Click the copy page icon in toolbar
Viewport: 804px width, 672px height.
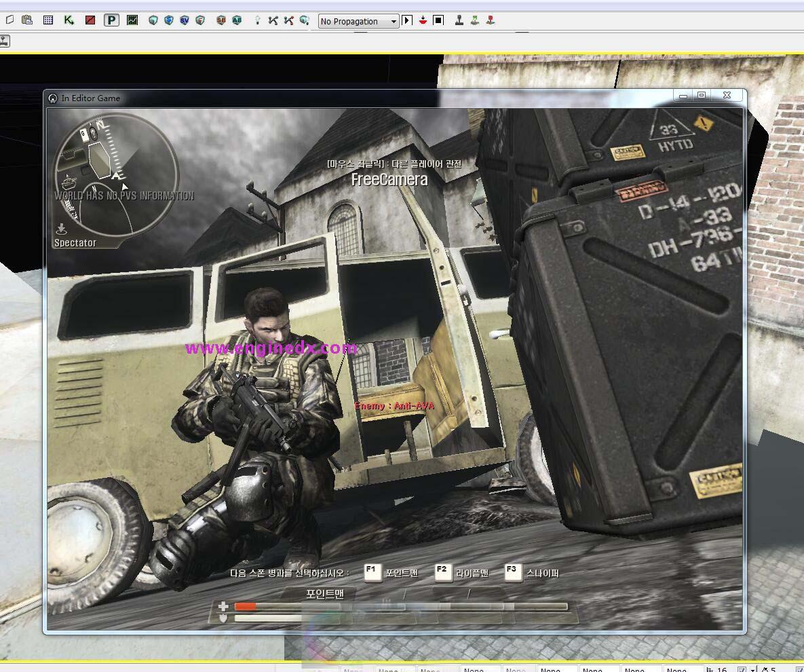(9, 20)
